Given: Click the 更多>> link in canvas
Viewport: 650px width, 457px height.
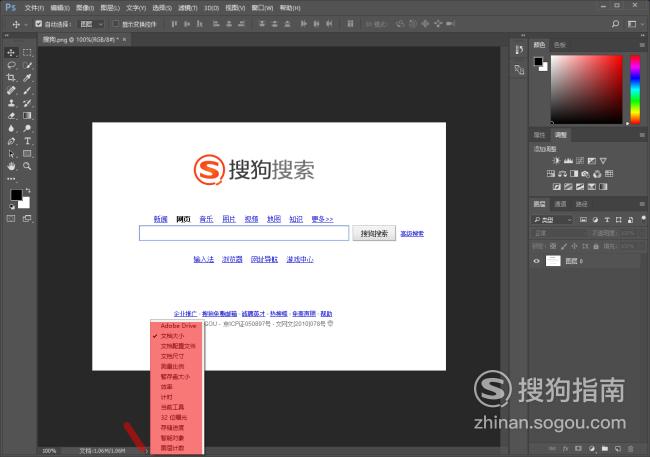Looking at the screenshot, I should [x=322, y=219].
